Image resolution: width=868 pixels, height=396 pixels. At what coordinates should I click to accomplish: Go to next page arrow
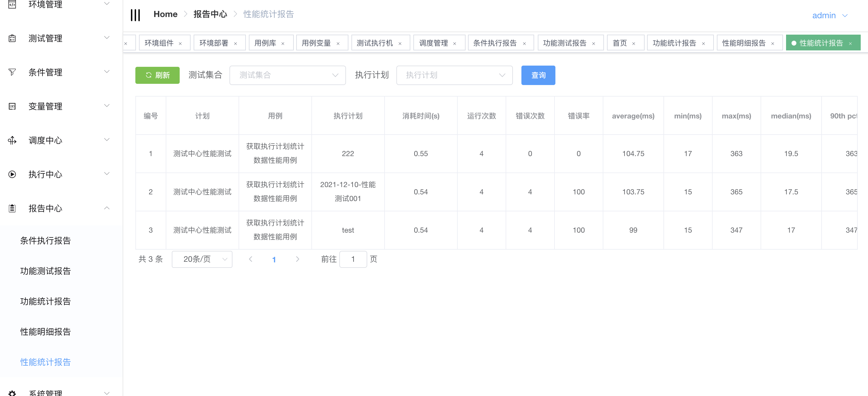(x=297, y=259)
